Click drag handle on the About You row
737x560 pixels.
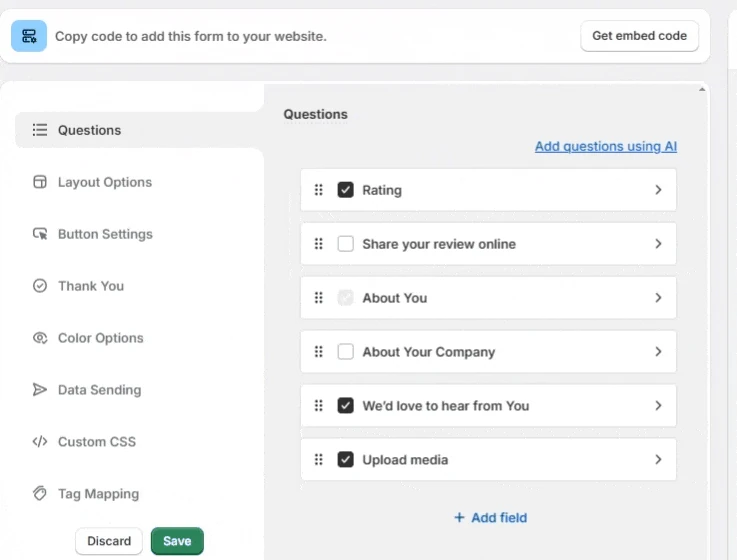319,298
